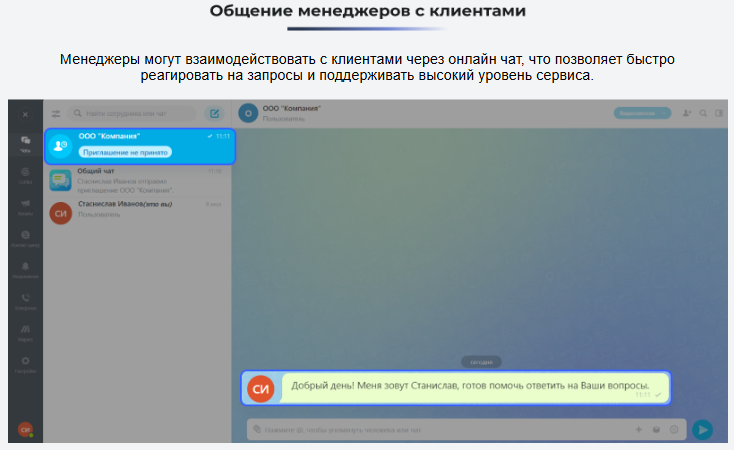Toggle the right side panel icon

tap(719, 113)
